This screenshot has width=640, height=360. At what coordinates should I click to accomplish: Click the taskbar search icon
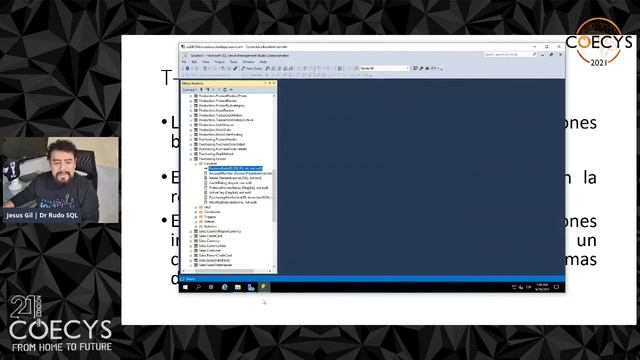click(x=198, y=287)
